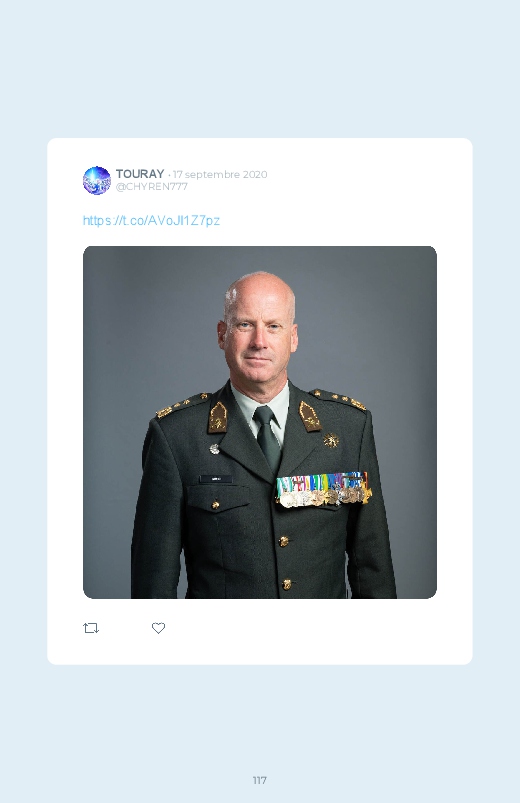Click the round silver pin on the lapel

pyautogui.click(x=215, y=449)
